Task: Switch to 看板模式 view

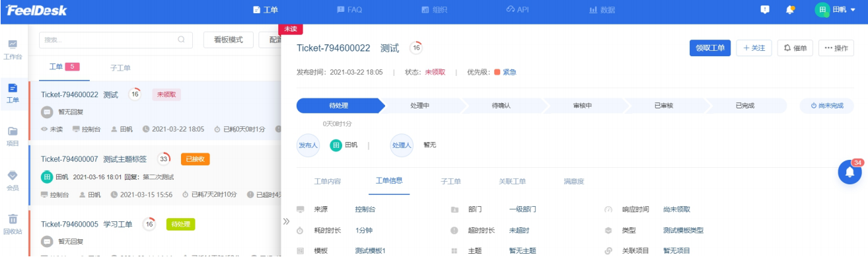Action: pos(229,40)
